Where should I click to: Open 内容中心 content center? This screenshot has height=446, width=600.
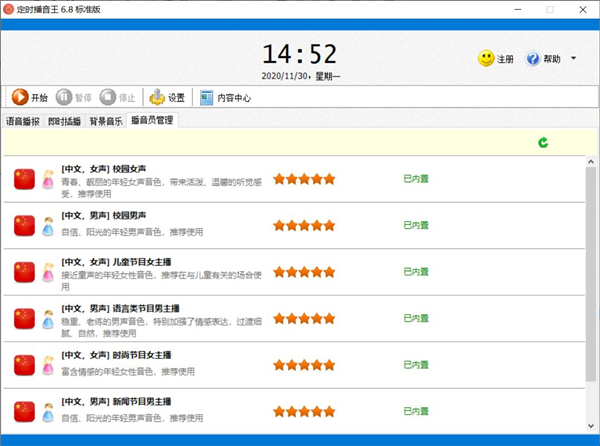point(225,98)
